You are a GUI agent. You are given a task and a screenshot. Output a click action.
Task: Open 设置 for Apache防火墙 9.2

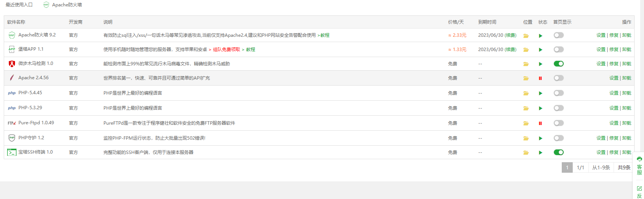point(601,35)
